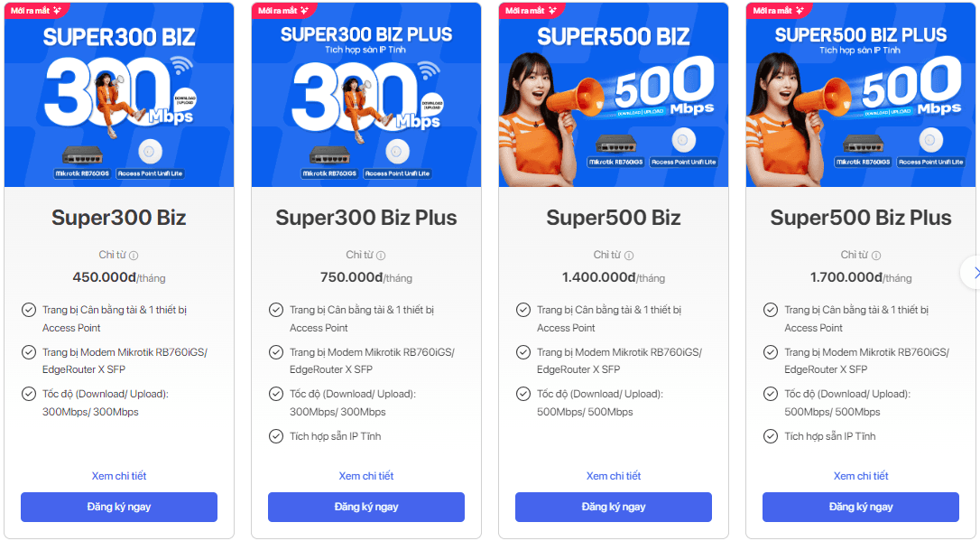View details link for Super300 Biz Plus
980x541 pixels.
click(x=366, y=476)
